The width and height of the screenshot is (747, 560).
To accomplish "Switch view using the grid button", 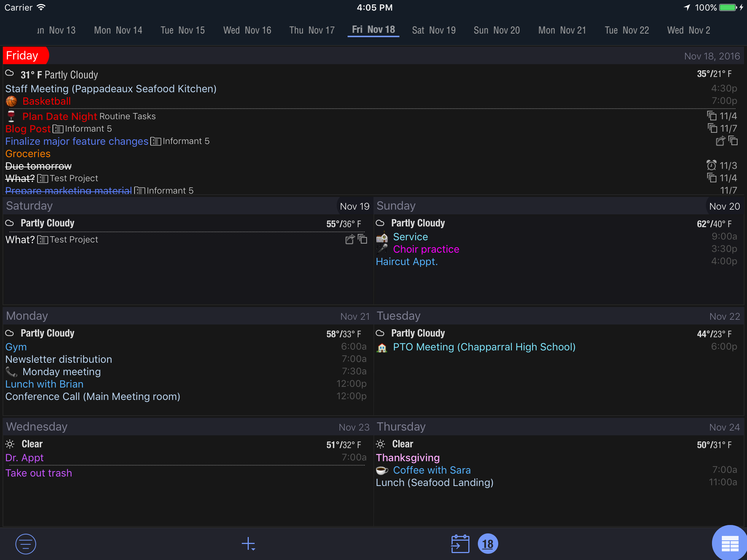I will coord(730,544).
